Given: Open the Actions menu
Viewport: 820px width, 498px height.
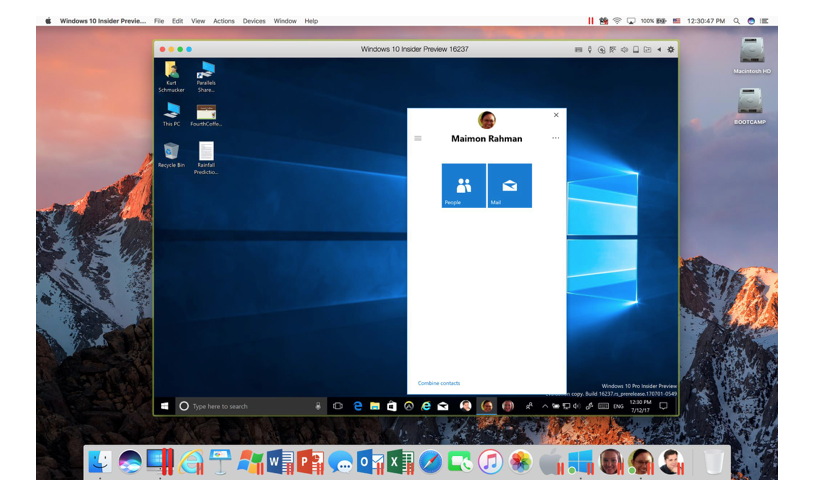Looking at the screenshot, I should click(x=224, y=21).
